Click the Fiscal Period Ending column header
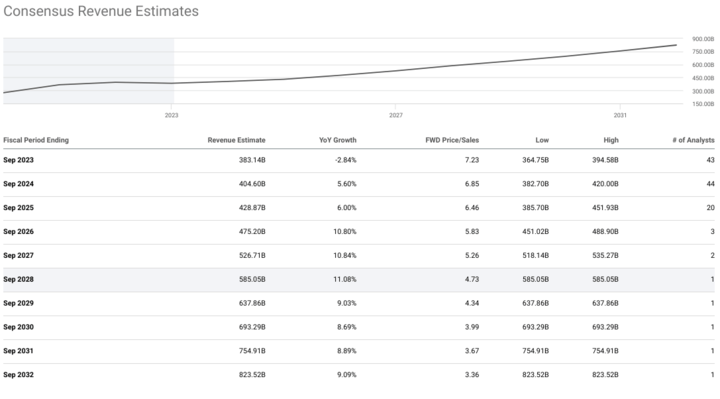 click(x=36, y=140)
